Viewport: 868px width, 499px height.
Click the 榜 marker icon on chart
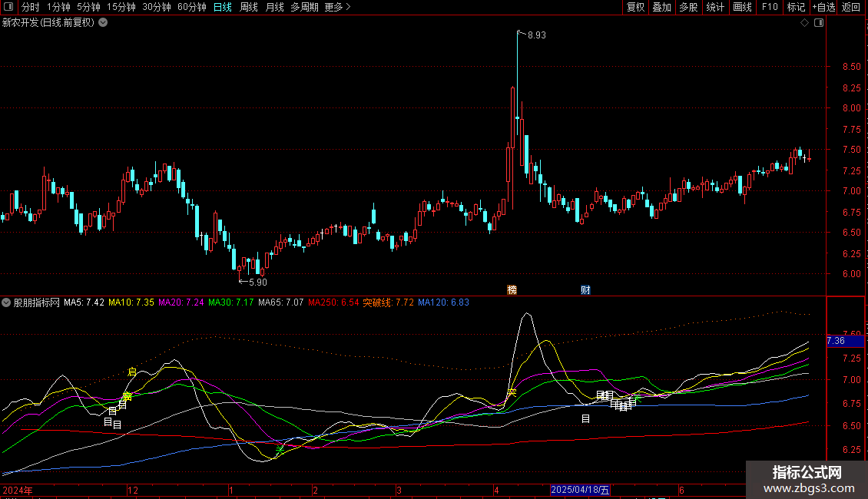[512, 290]
